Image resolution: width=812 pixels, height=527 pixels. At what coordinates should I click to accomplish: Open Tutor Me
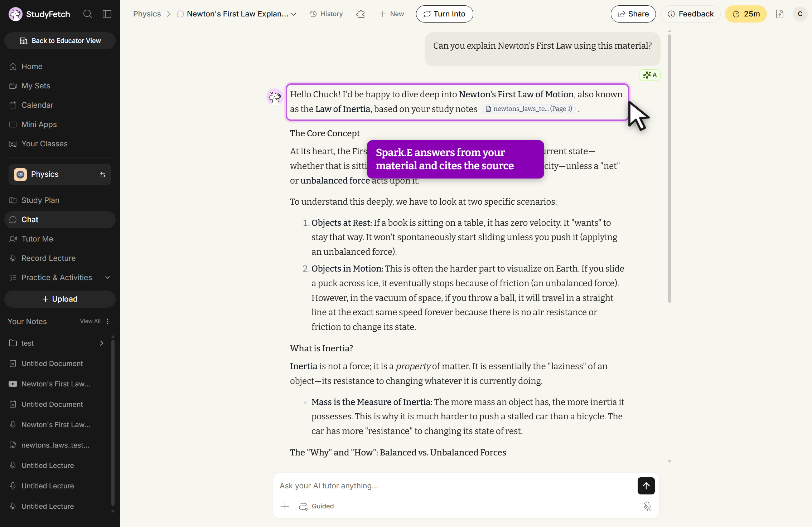[60, 239]
